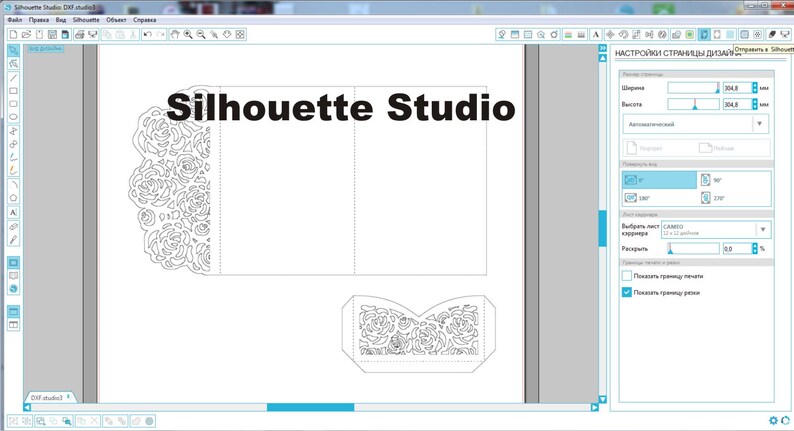Screen dimensions: 794x431
Task: Undo the last action
Action: click(147, 34)
